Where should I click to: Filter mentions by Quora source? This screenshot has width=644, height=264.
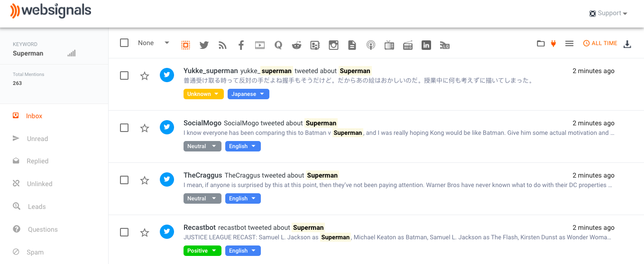(x=278, y=45)
